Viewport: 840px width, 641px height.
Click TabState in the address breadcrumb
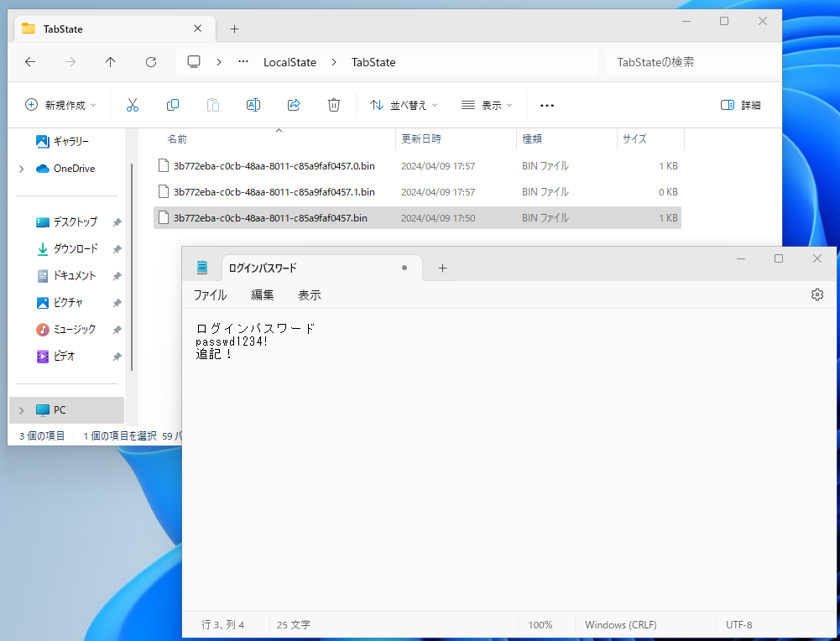coord(373,62)
